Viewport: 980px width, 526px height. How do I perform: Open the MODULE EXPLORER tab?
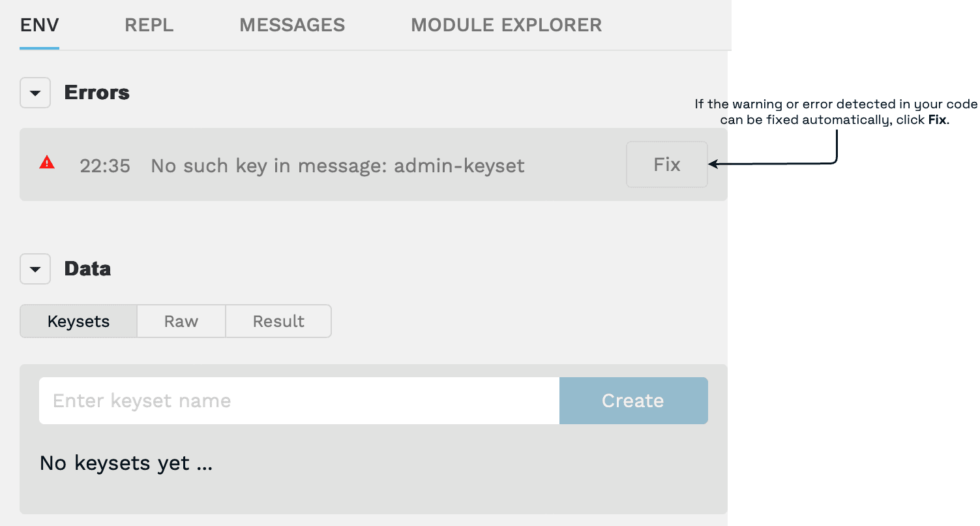click(507, 25)
